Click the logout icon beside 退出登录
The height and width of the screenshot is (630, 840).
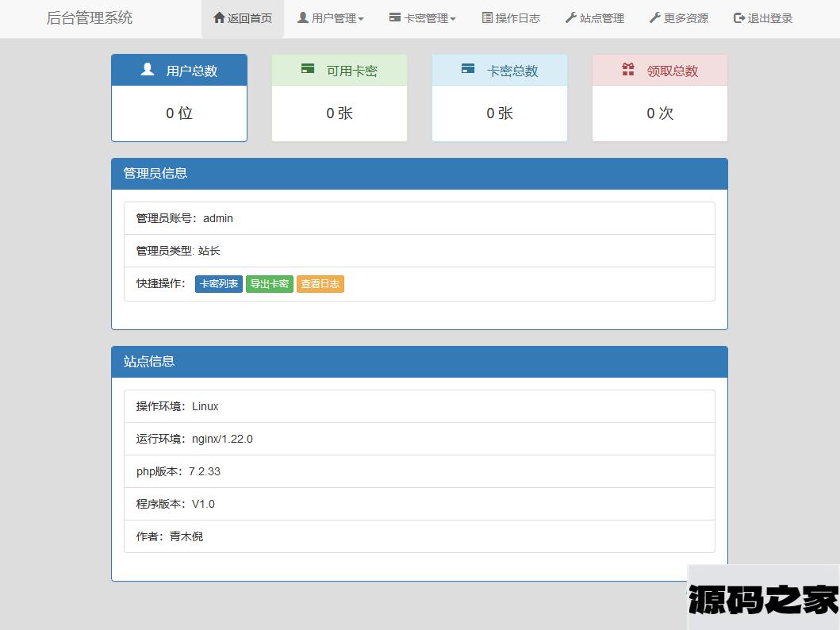[x=739, y=17]
